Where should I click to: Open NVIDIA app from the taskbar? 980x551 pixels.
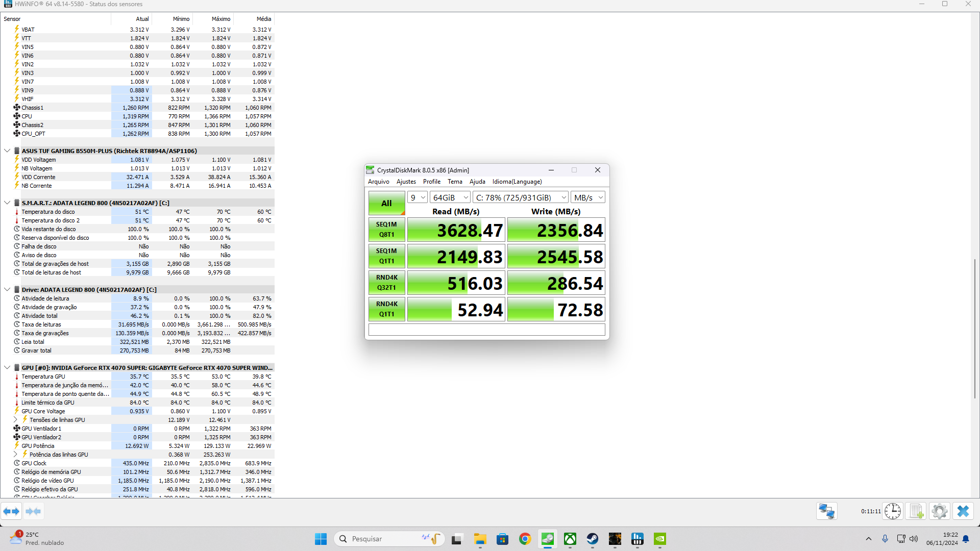(660, 539)
